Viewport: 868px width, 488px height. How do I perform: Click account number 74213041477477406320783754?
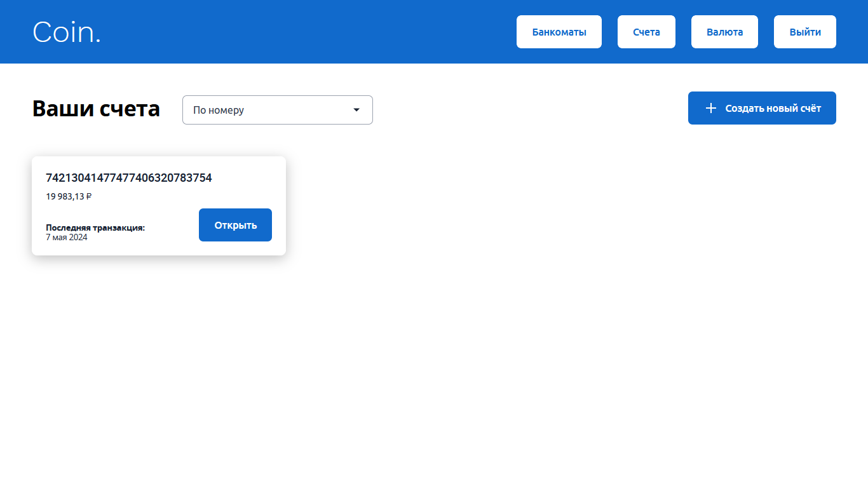pyautogui.click(x=129, y=178)
